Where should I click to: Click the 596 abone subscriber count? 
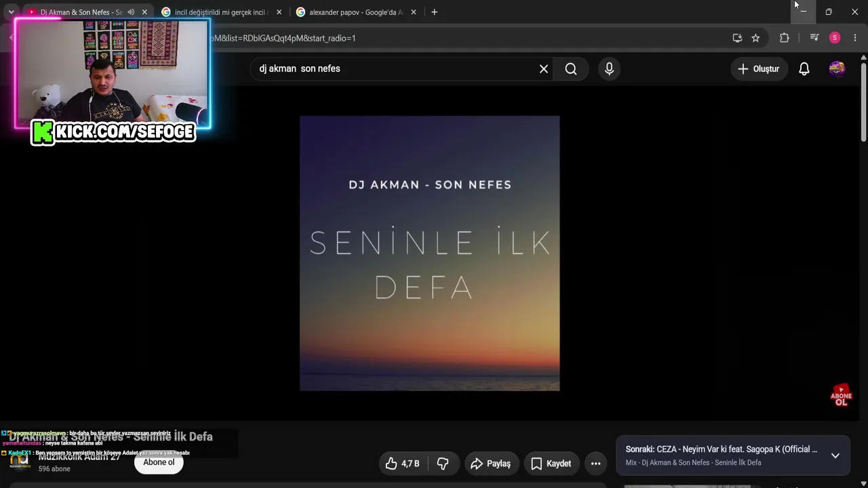coord(54,469)
